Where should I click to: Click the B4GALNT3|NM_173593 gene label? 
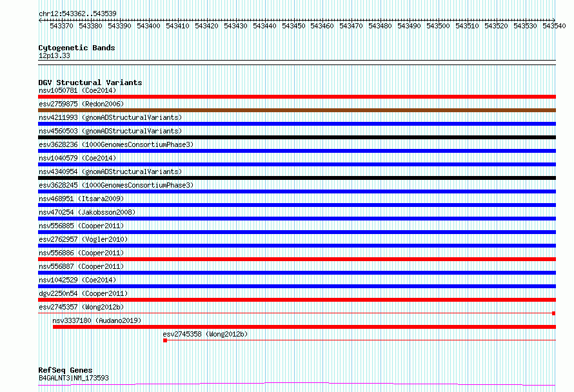click(x=74, y=378)
